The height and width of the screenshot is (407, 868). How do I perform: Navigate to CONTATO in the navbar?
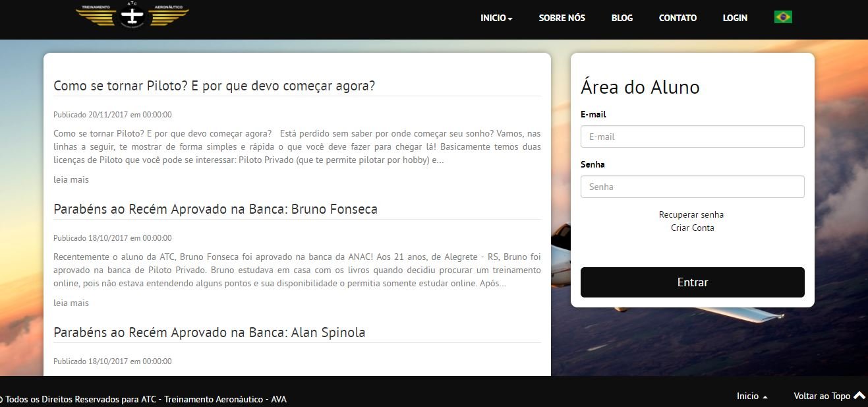coord(678,18)
